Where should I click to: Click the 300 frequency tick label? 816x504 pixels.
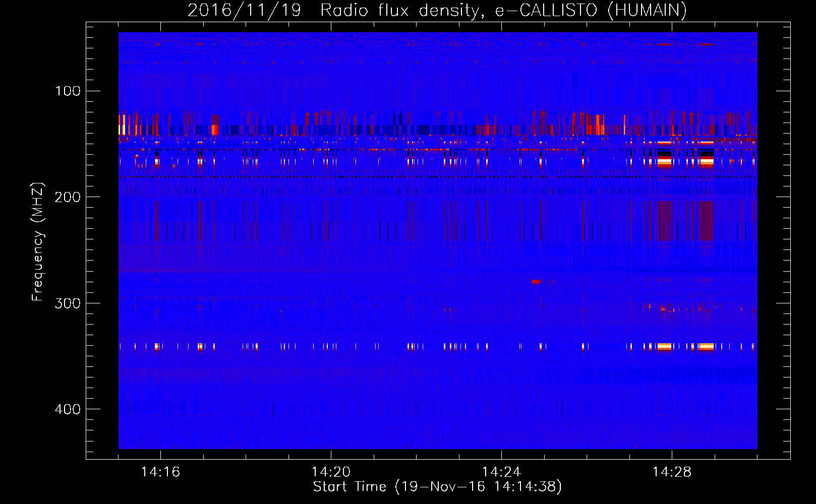click(68, 303)
